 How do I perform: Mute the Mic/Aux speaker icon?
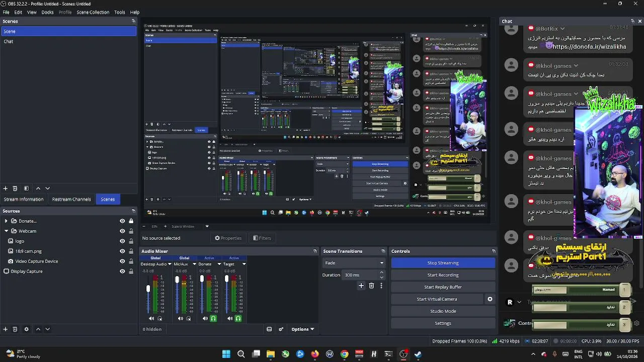pyautogui.click(x=180, y=318)
